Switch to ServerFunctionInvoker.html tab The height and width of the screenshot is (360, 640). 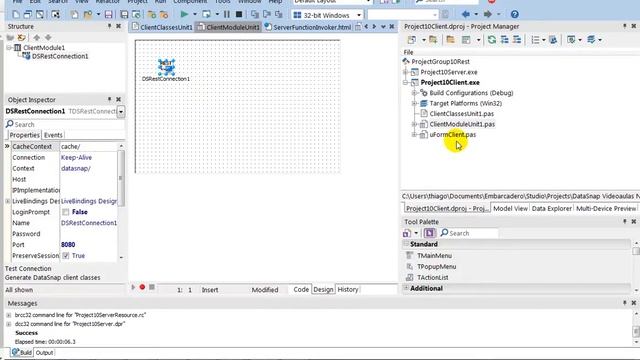pyautogui.click(x=307, y=27)
